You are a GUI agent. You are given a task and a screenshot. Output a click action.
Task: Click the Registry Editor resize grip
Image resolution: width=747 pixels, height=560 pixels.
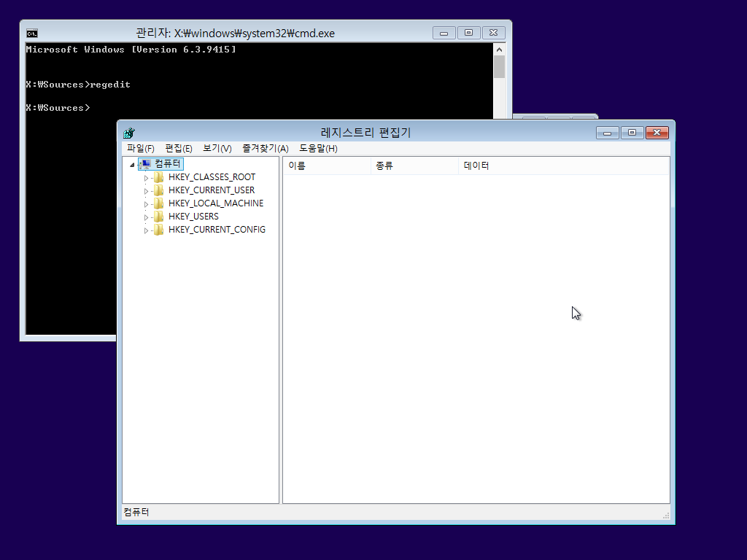pos(666,516)
